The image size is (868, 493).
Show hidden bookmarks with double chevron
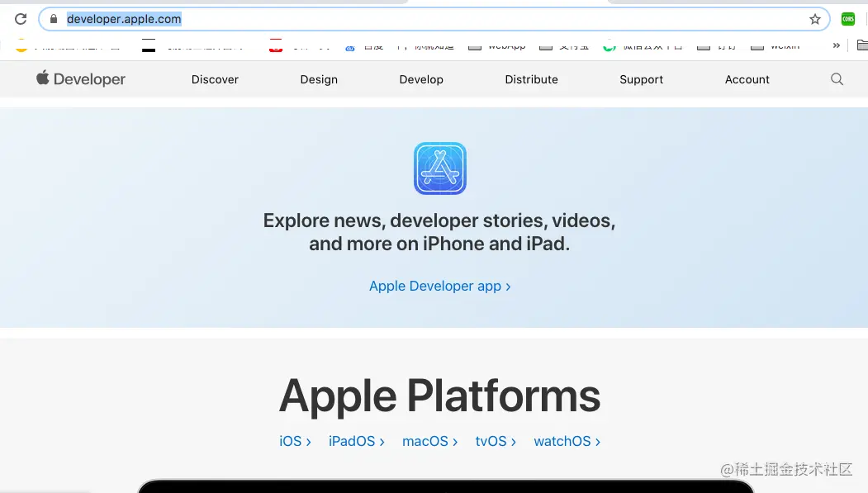coord(837,45)
